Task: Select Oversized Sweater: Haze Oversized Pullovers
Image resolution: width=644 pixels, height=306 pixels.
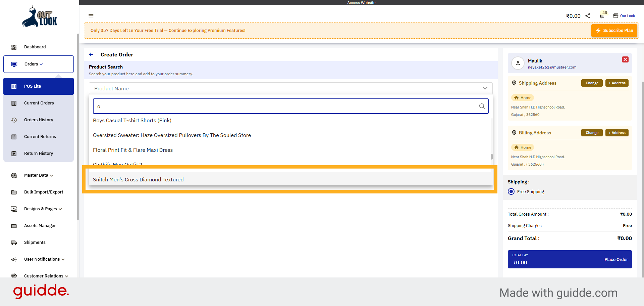Action: coord(172,135)
